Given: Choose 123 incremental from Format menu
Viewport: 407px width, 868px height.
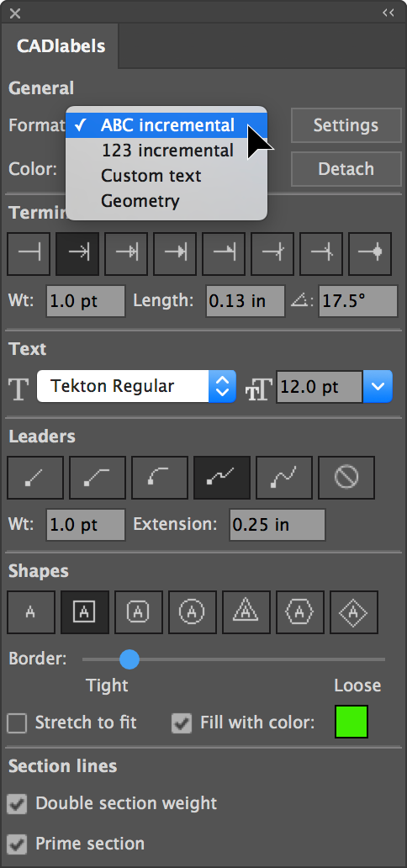Looking at the screenshot, I should coord(166,151).
